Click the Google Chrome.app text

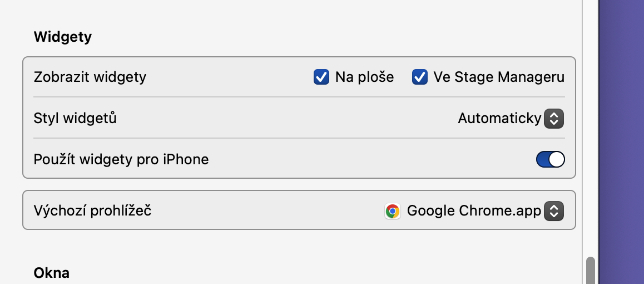coord(474,211)
